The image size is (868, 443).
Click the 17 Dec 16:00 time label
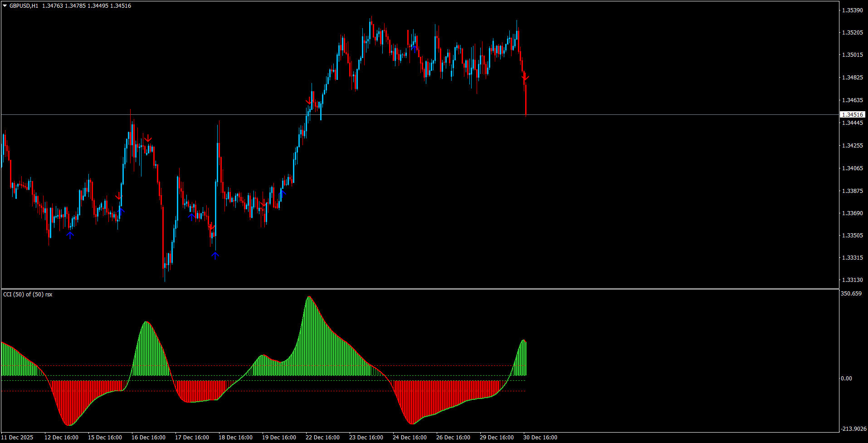192,438
